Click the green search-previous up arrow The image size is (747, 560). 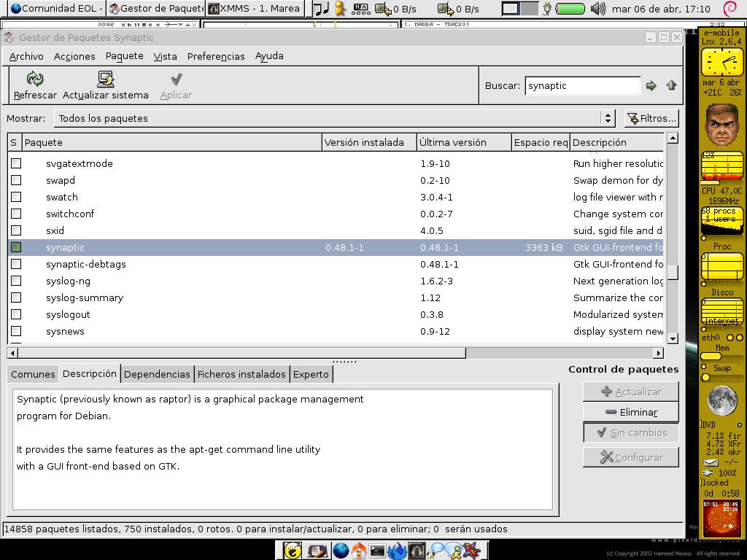pyautogui.click(x=671, y=85)
